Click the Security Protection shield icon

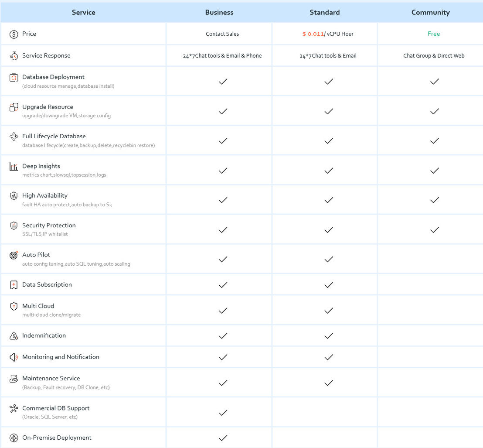point(14,226)
